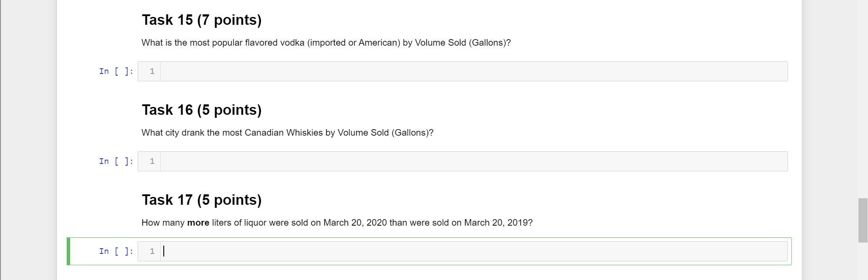Click the Task 16 empty code cell
Screen dimensions: 868x280
(x=473, y=161)
